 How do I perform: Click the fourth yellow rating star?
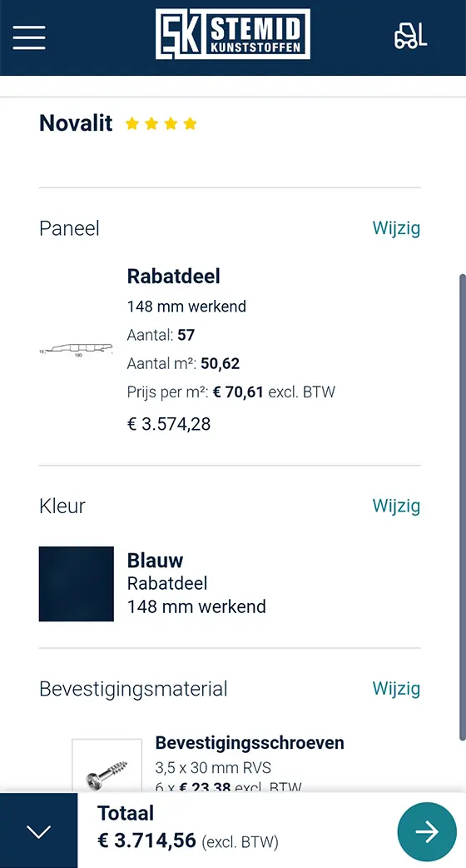191,123
